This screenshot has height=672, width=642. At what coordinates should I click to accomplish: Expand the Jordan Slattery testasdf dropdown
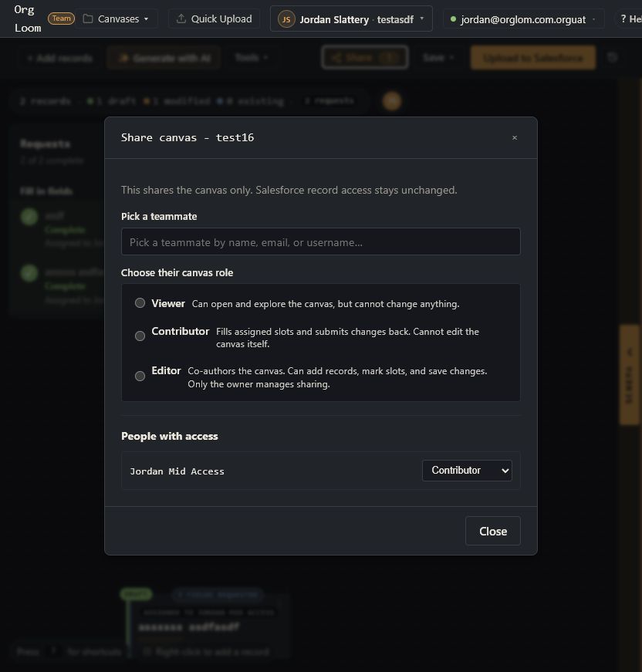422,19
